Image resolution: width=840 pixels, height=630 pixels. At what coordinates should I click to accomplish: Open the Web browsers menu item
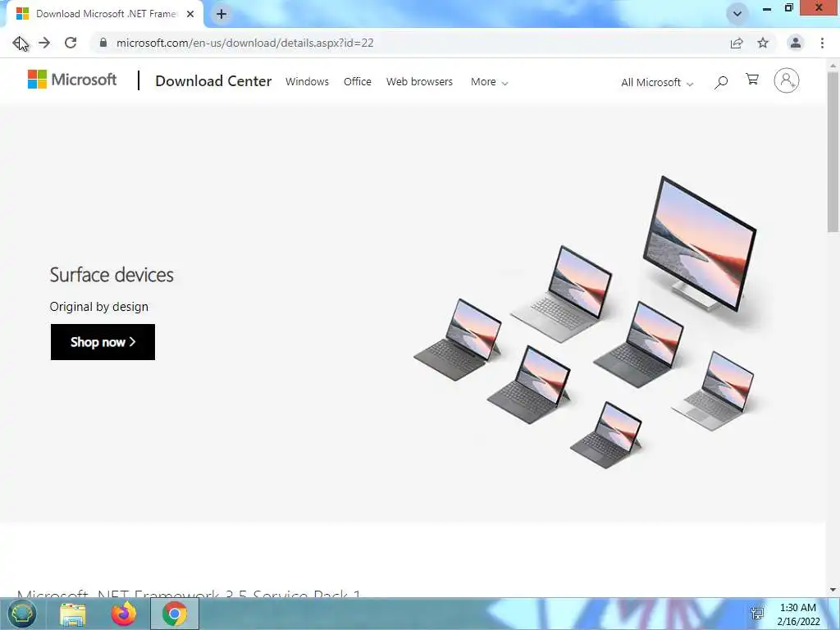coord(419,82)
